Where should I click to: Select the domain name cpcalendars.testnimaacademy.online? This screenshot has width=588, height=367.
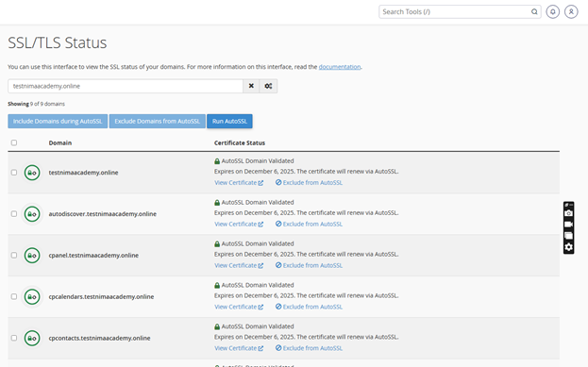point(101,296)
